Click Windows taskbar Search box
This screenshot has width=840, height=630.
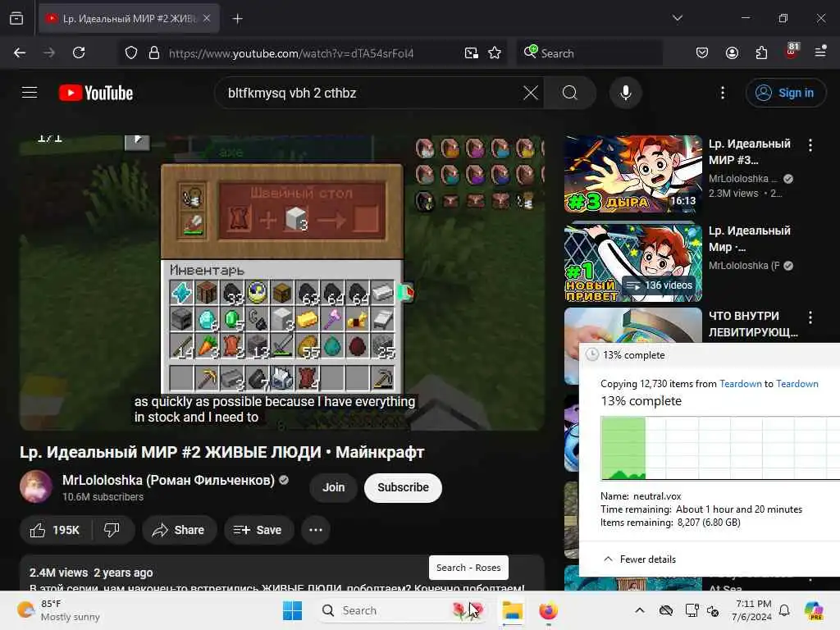(x=402, y=610)
